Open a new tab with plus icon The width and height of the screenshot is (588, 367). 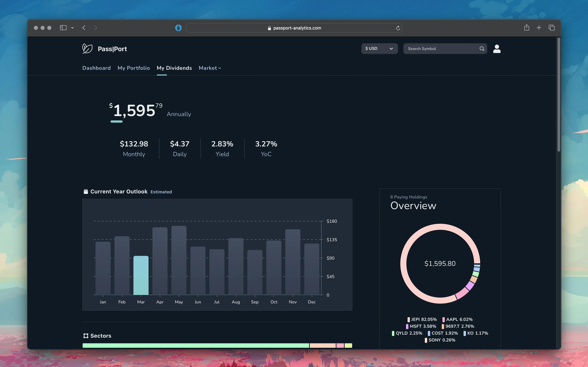[x=539, y=28]
